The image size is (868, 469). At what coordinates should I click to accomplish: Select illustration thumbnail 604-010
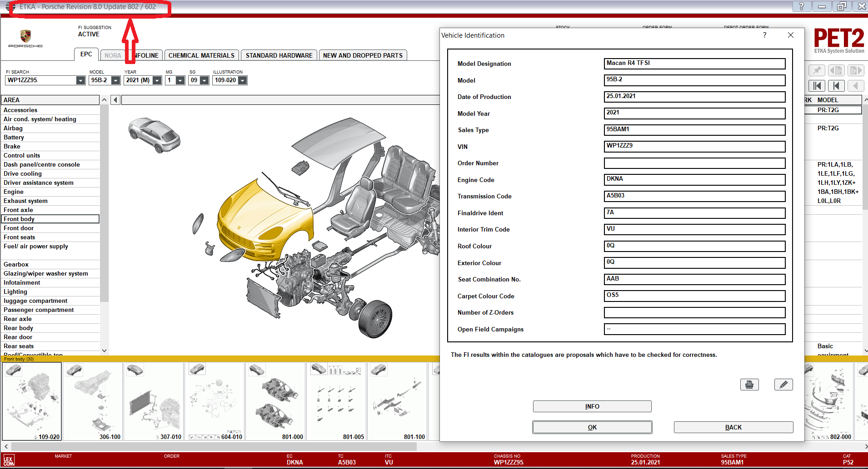tap(215, 401)
